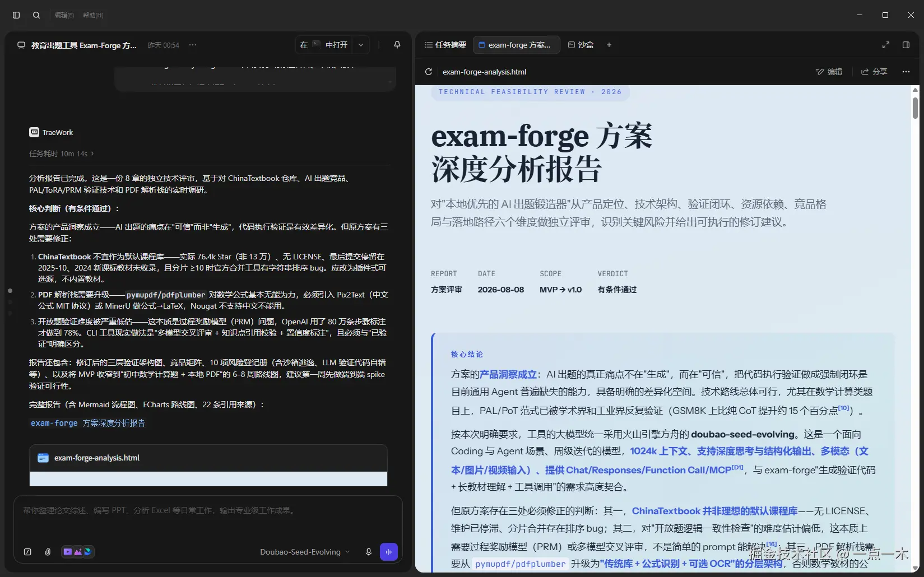Viewport: 924px width, 577px height.
Task: Click the scroll-up arrow of the preview scrollbar
Action: [915, 90]
